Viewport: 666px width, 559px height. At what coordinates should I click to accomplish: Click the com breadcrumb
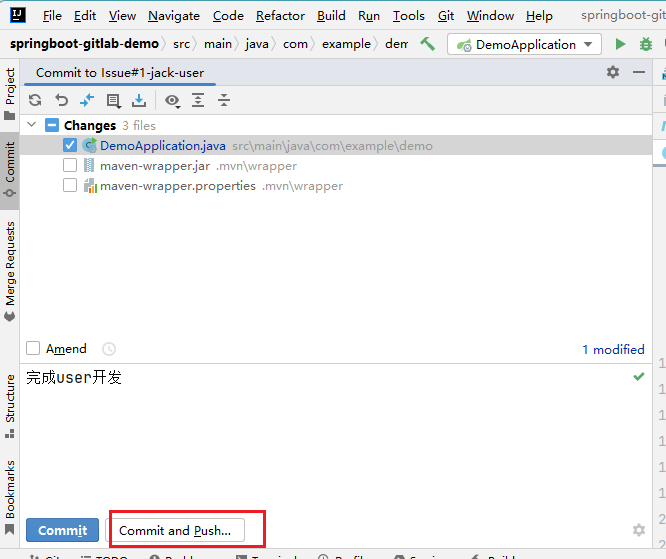(x=295, y=44)
